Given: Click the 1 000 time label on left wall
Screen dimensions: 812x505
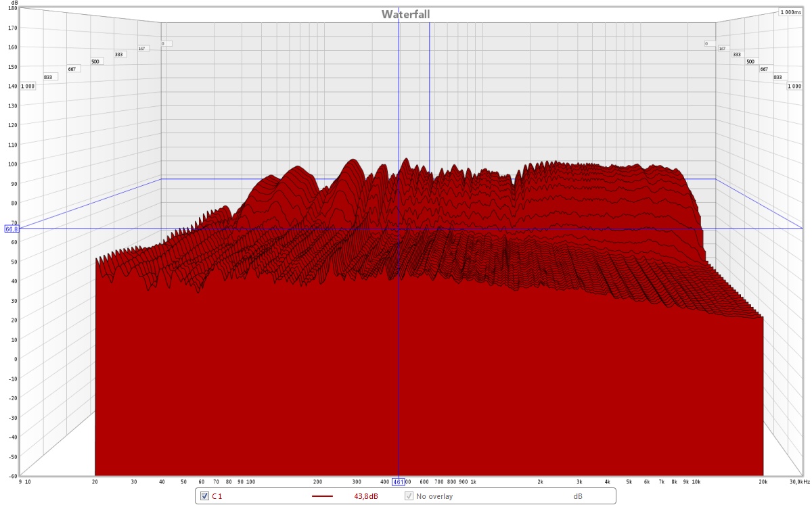Looking at the screenshot, I should click(x=28, y=86).
